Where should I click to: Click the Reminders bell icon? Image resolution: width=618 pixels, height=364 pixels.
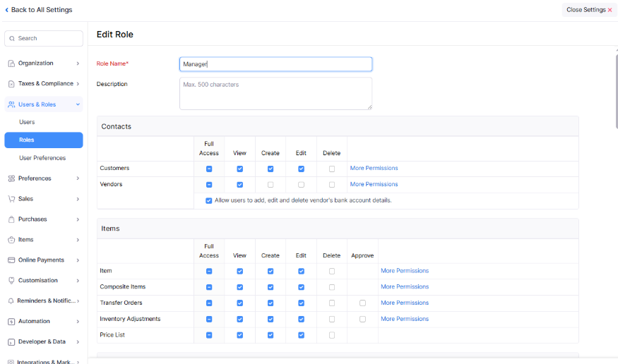coord(11,301)
